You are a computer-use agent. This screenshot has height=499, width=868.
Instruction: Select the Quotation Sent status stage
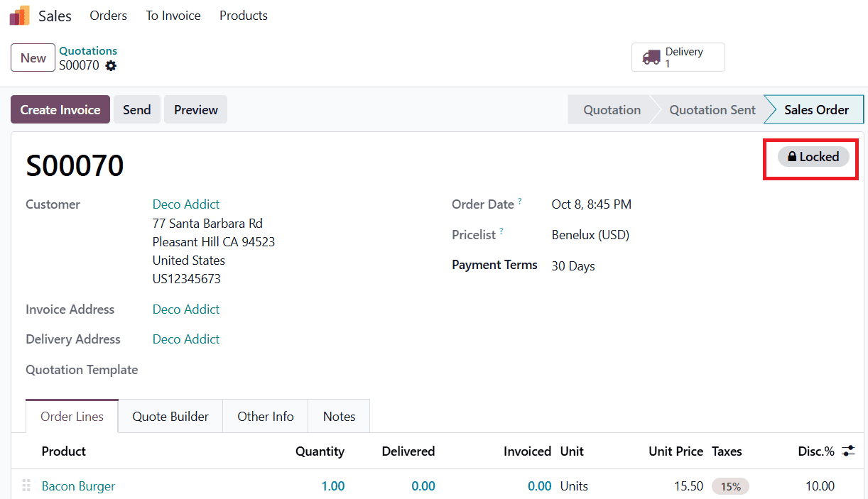(712, 110)
